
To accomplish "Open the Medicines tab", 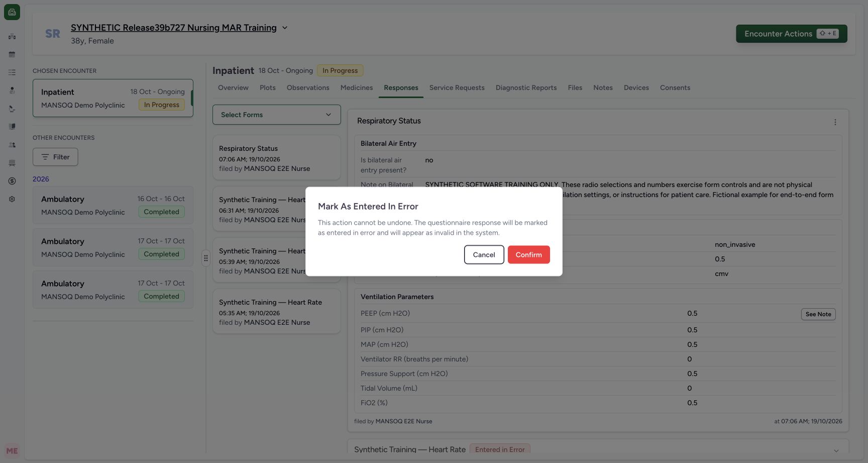I will [357, 87].
